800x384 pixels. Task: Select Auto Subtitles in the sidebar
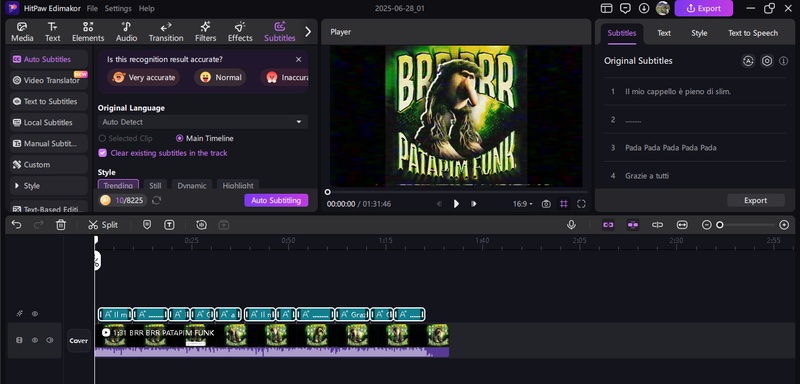pyautogui.click(x=48, y=59)
